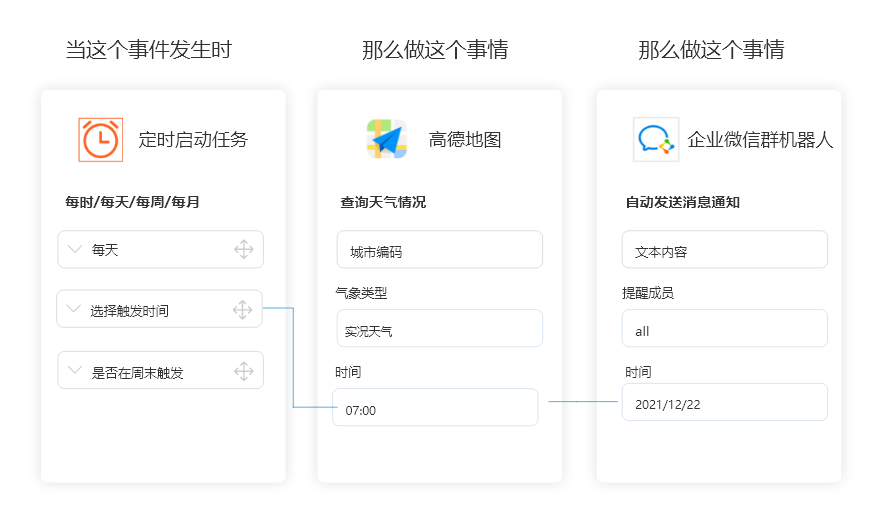Click move handle icon in 是否在周末触发 row
Viewport: 884px width, 526px height.
[x=244, y=371]
